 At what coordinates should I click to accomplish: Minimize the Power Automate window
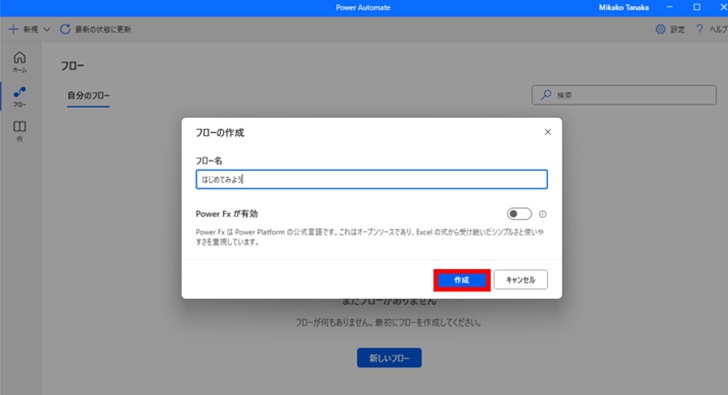(670, 7)
